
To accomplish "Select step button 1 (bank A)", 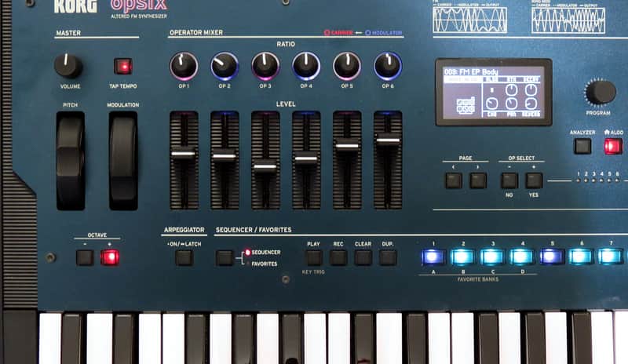I will (433, 257).
